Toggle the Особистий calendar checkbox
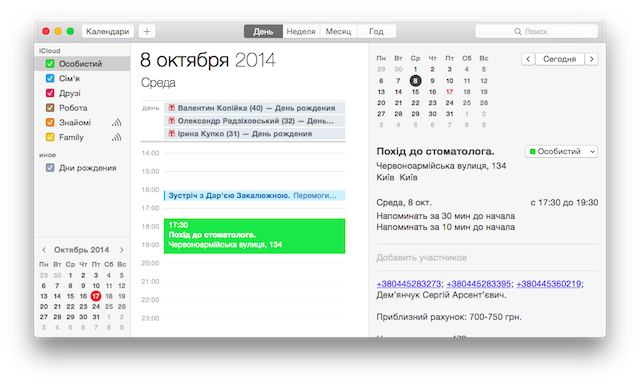 50,64
